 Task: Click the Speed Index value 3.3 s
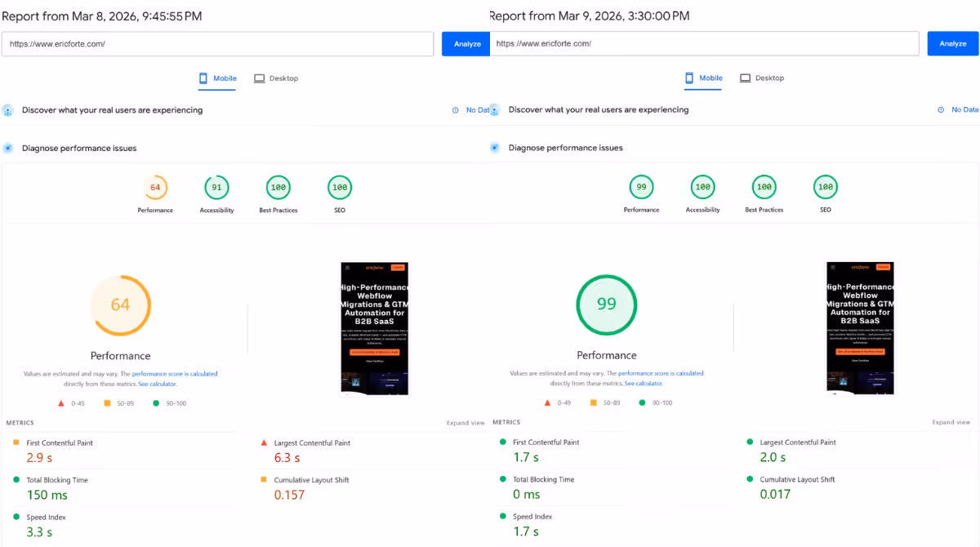point(39,532)
